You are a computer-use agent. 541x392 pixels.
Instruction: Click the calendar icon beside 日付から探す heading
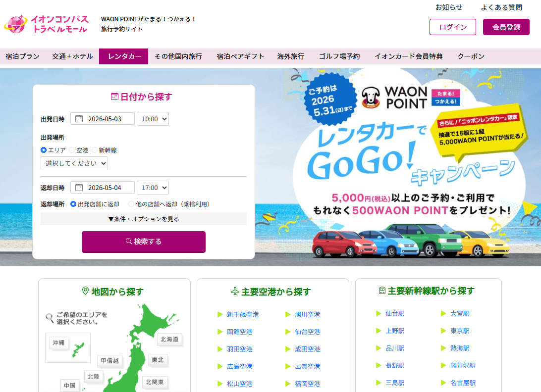coord(114,97)
